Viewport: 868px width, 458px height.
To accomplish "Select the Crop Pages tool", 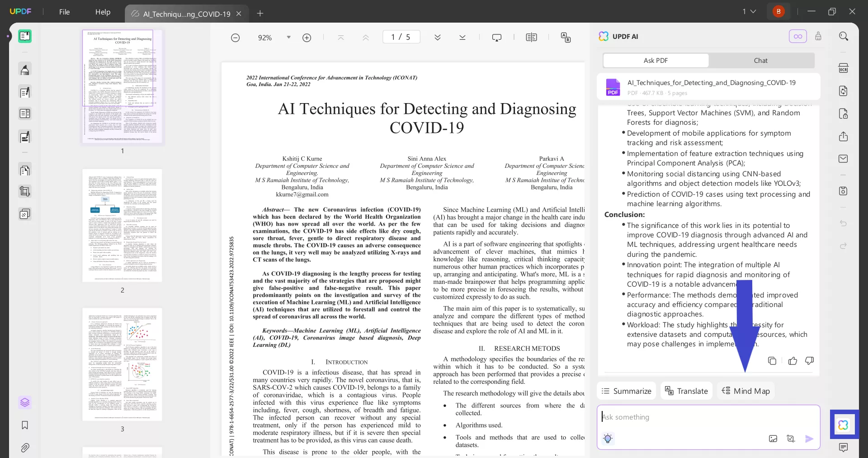I will (25, 191).
